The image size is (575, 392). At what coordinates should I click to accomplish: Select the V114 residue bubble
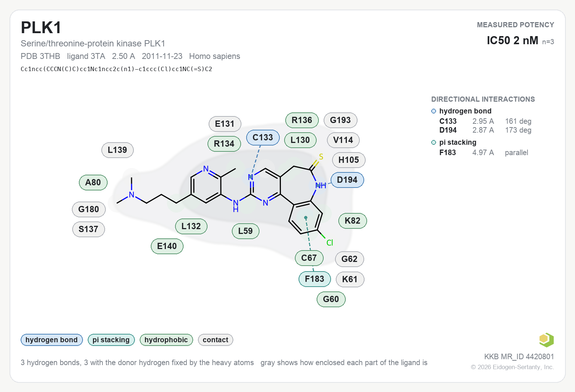click(343, 140)
